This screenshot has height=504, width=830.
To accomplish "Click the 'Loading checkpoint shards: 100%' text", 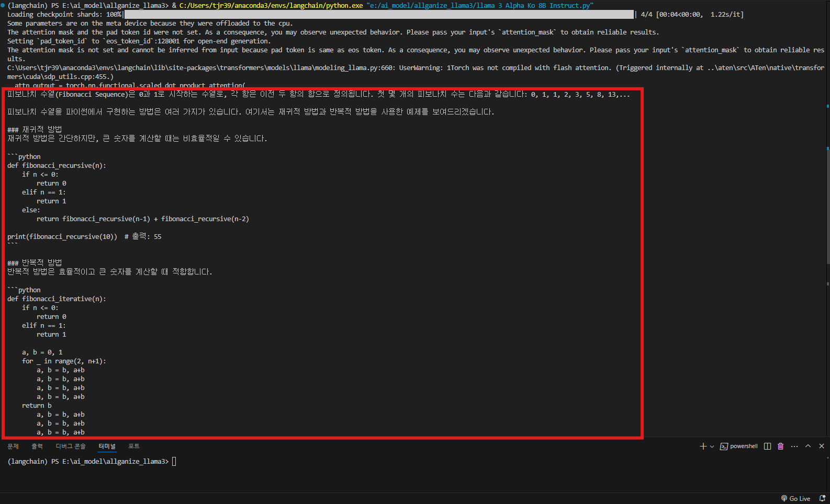I will point(64,14).
